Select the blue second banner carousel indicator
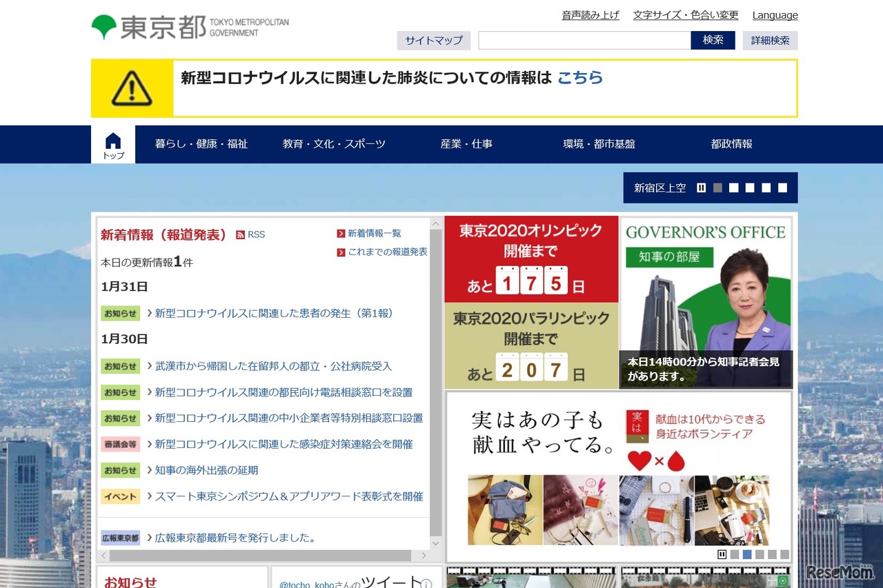 [747, 554]
